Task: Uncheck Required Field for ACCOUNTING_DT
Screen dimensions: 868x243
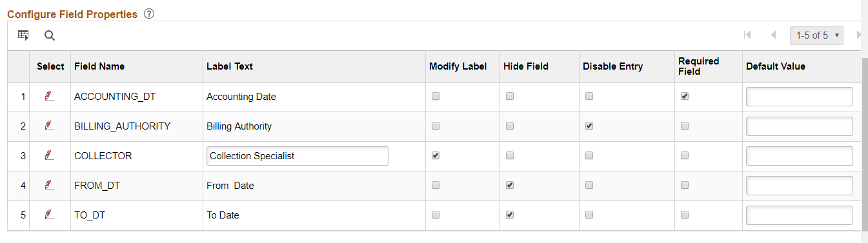Action: tap(685, 96)
